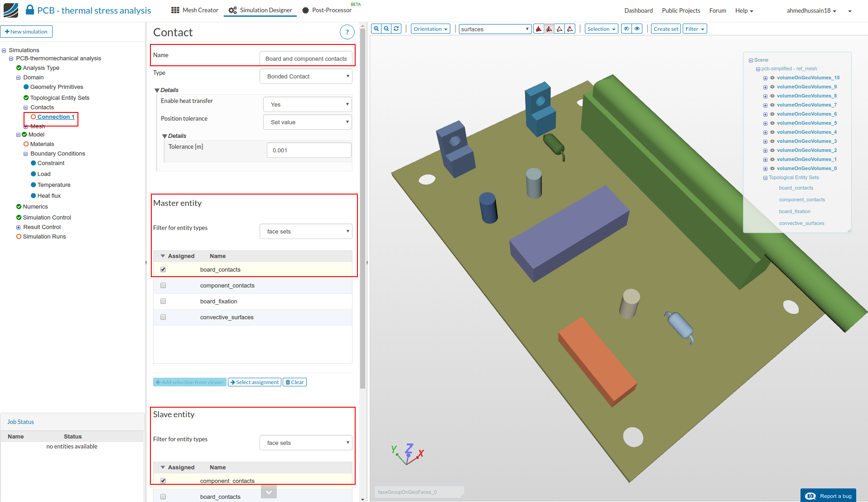Click the zoom in magnifier icon
The height and width of the screenshot is (502, 868).
[376, 29]
